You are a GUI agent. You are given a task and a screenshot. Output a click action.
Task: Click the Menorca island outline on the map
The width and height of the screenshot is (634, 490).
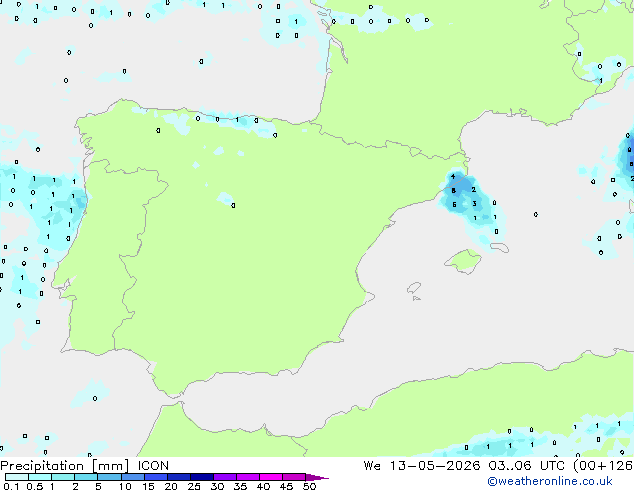point(499,247)
